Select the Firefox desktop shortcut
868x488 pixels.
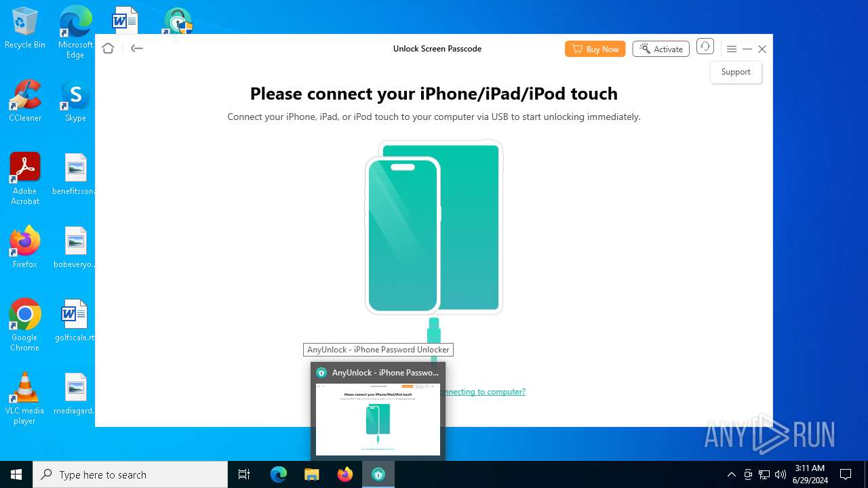click(x=25, y=247)
